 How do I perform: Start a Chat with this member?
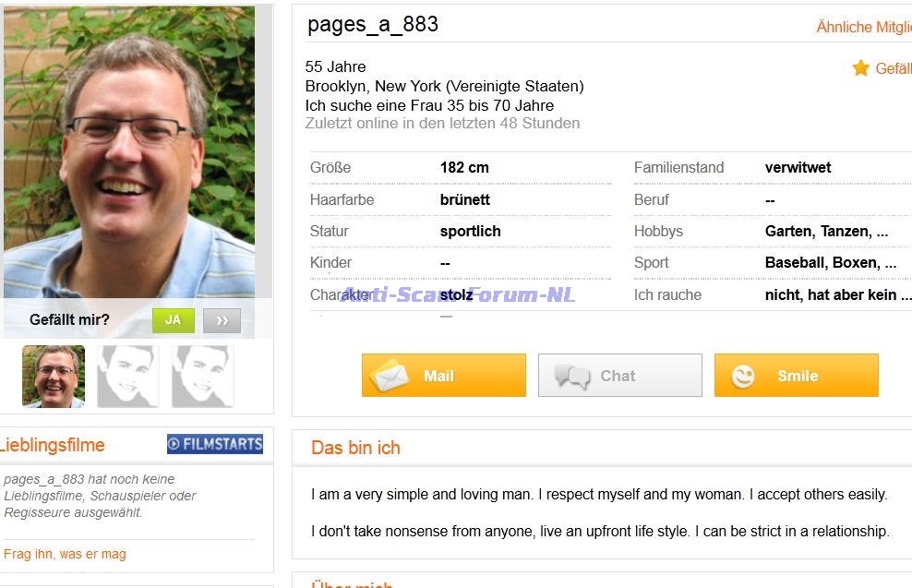[620, 375]
